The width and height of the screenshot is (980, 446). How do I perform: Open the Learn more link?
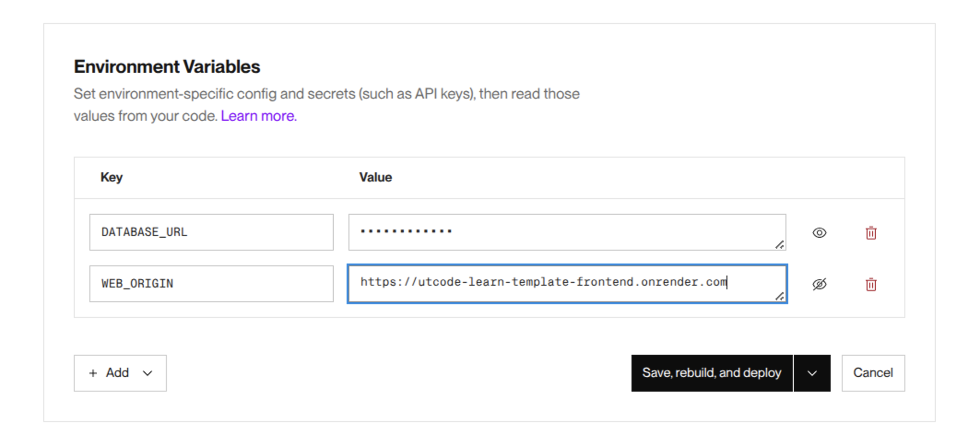coord(259,116)
